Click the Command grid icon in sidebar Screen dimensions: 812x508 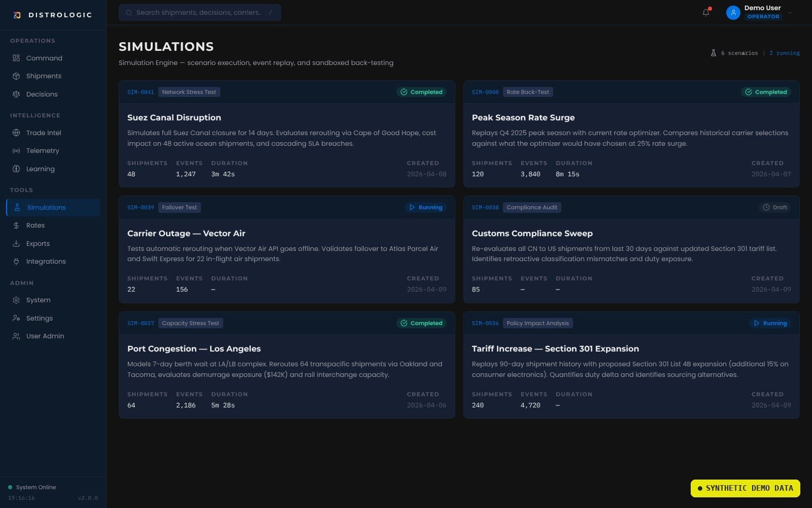coord(16,58)
